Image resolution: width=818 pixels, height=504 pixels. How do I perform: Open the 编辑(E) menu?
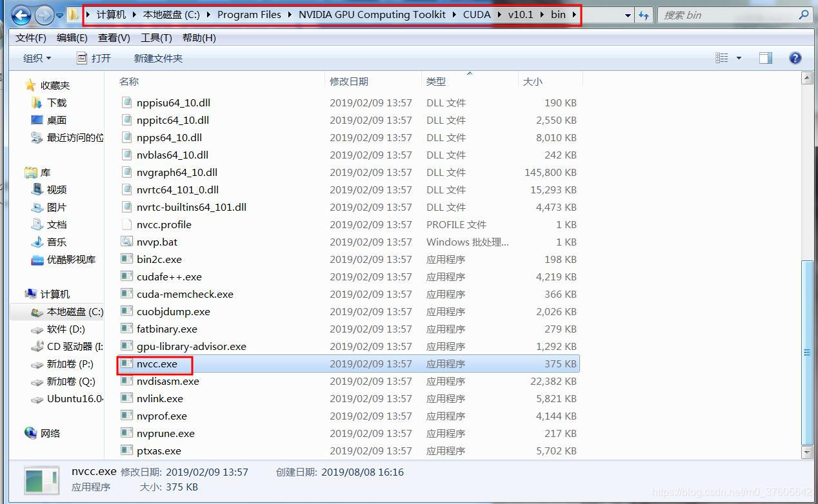coord(72,38)
